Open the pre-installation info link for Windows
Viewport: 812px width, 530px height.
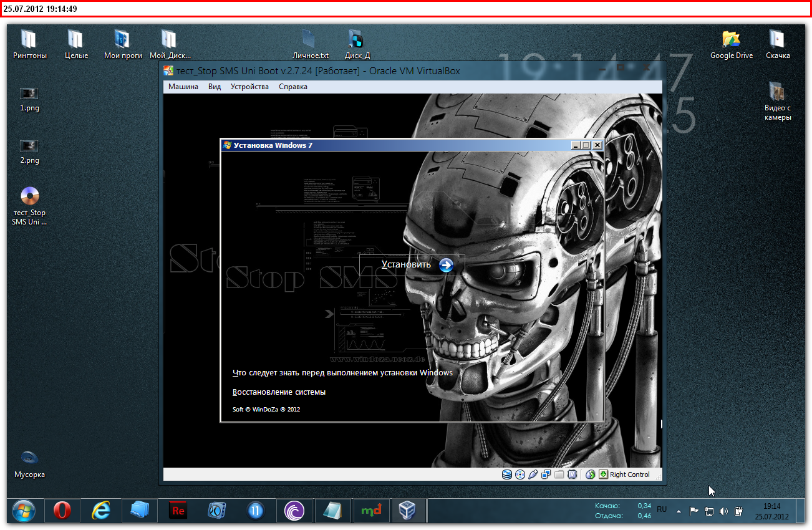pyautogui.click(x=342, y=373)
